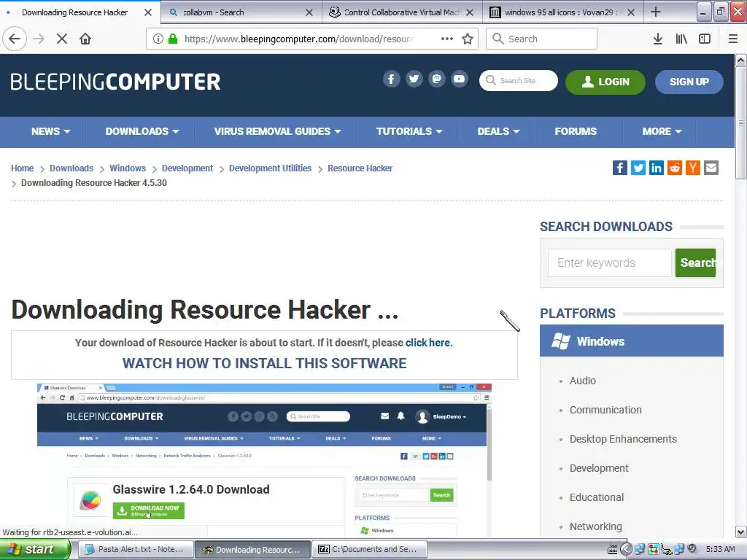747x560 pixels.
Task: Share page on Reddit
Action: 675,168
